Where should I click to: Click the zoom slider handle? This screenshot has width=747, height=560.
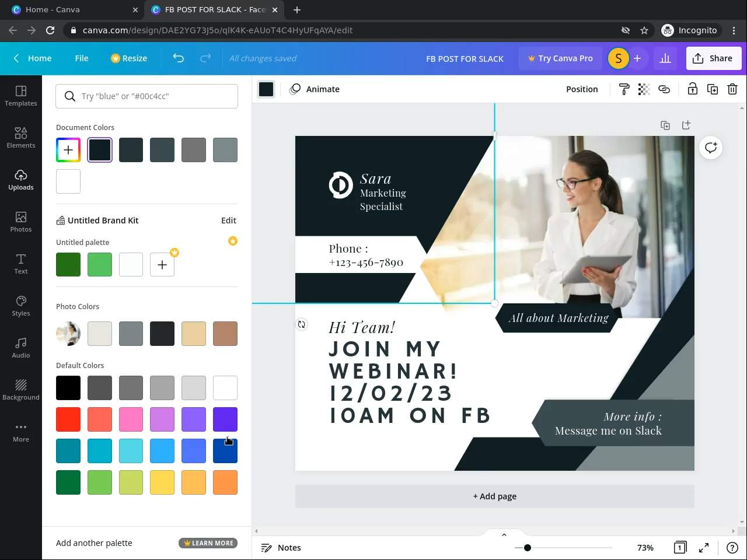pyautogui.click(x=528, y=548)
